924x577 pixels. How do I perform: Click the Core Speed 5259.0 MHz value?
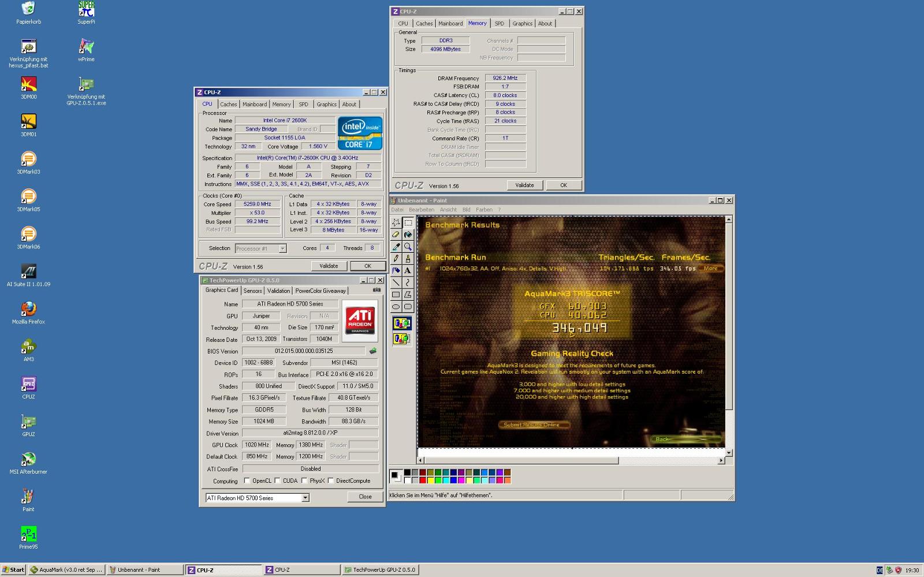coord(258,204)
